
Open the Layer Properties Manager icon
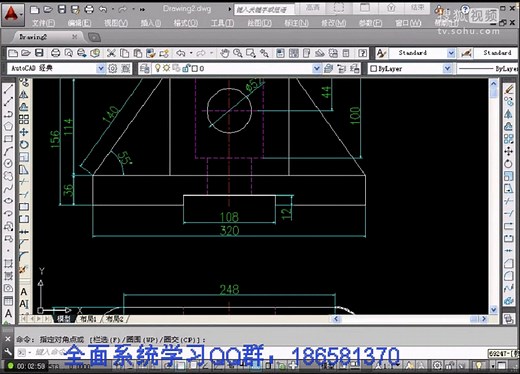point(145,69)
